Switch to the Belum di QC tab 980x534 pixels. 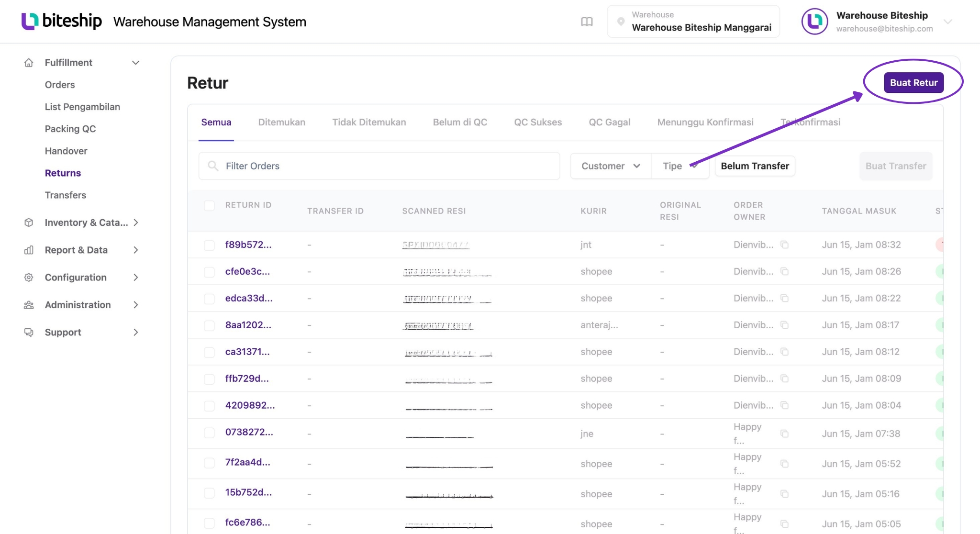coord(460,122)
